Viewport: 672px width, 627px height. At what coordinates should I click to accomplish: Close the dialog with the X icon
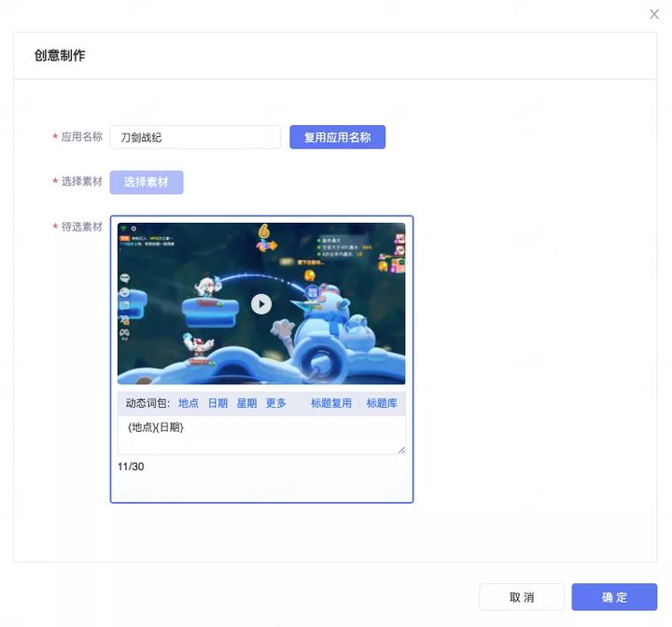coord(654,15)
